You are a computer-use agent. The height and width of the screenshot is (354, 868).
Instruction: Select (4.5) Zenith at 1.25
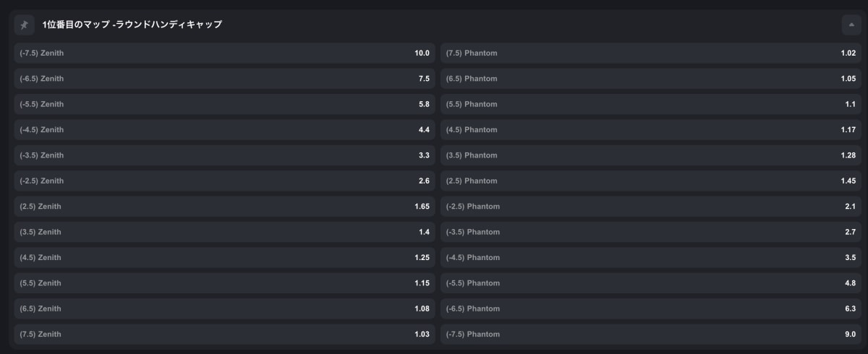point(224,258)
